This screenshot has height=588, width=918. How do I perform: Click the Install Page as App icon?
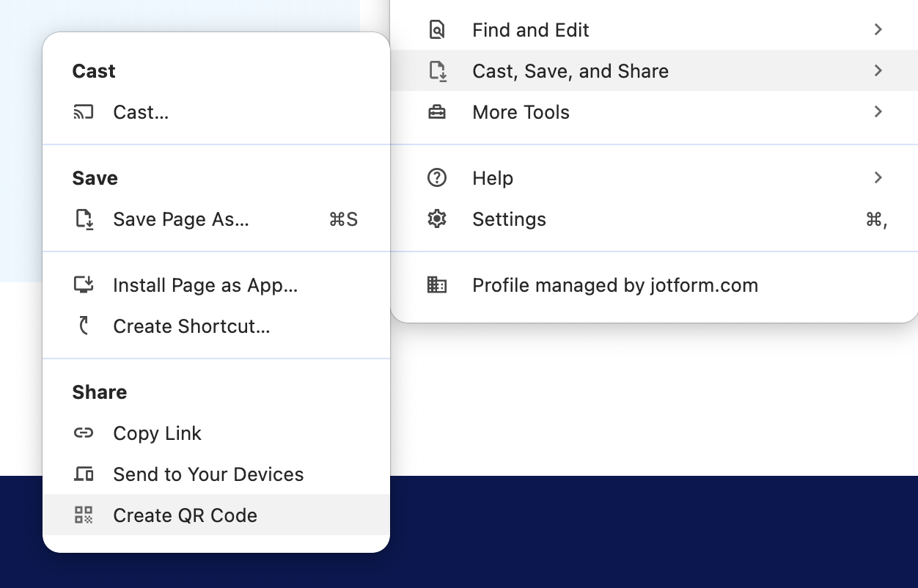(x=84, y=285)
